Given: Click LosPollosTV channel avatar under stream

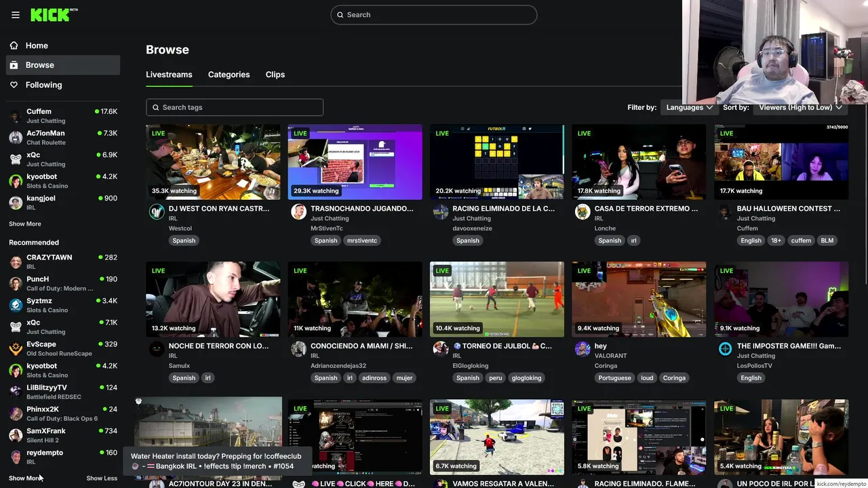Looking at the screenshot, I should click(x=725, y=349).
